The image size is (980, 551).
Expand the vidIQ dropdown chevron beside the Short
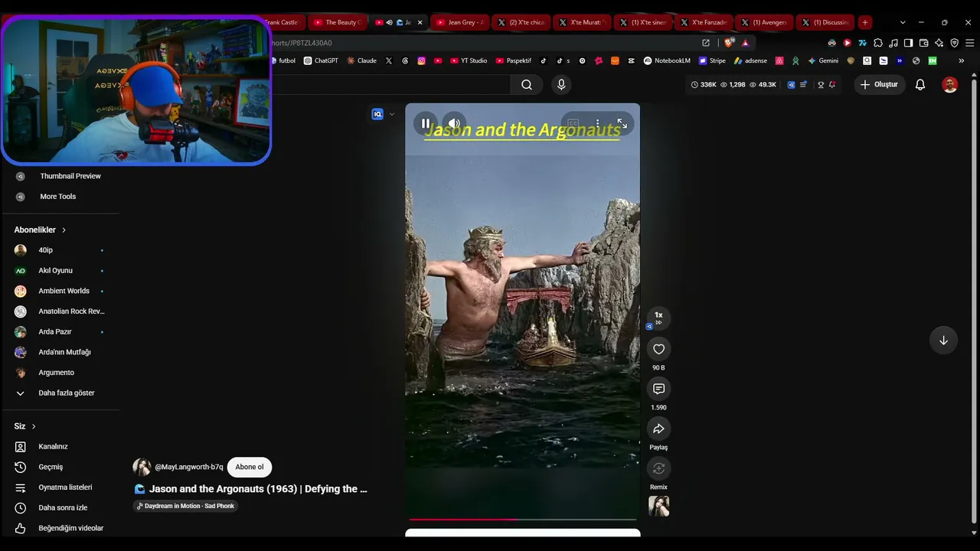click(392, 114)
